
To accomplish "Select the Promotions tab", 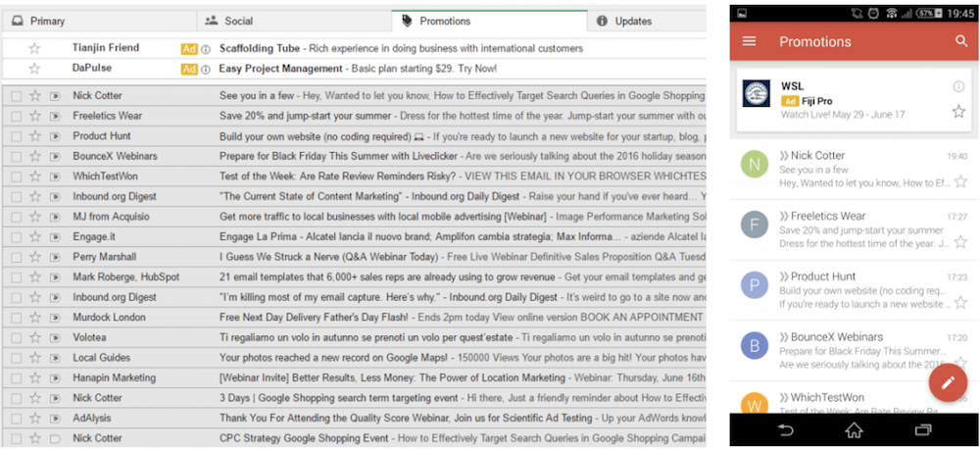I will (489, 22).
